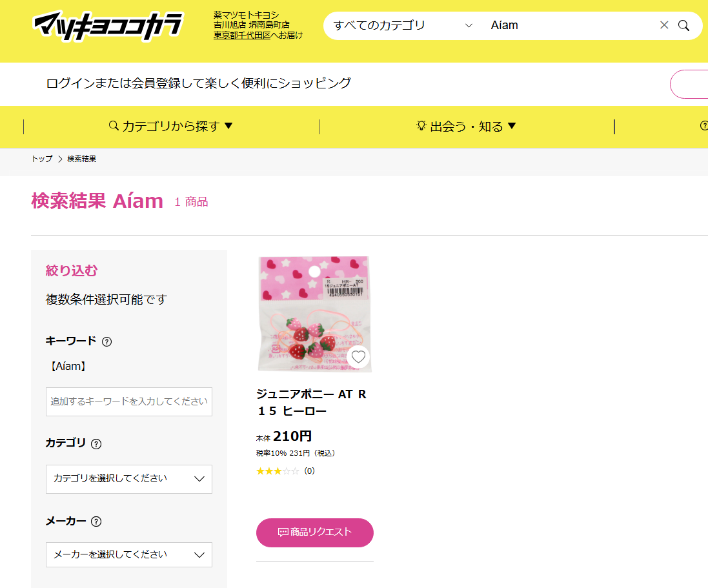708x588 pixels.
Task: Open the ジュニアポニー AT R product title
Action: (311, 402)
